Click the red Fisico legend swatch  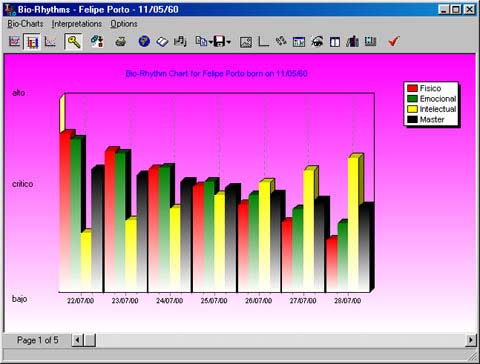click(x=412, y=88)
